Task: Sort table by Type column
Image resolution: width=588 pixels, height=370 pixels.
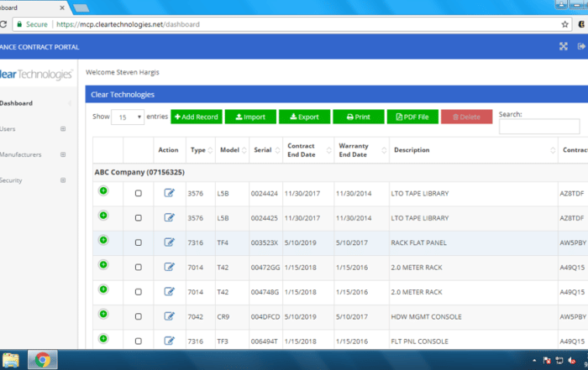Action: (x=201, y=150)
